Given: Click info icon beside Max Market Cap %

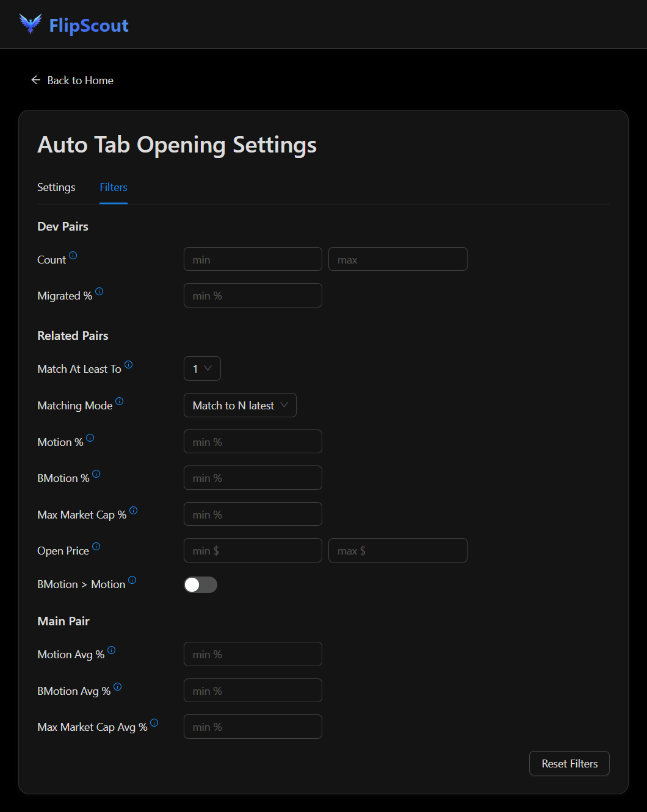Looking at the screenshot, I should (134, 511).
